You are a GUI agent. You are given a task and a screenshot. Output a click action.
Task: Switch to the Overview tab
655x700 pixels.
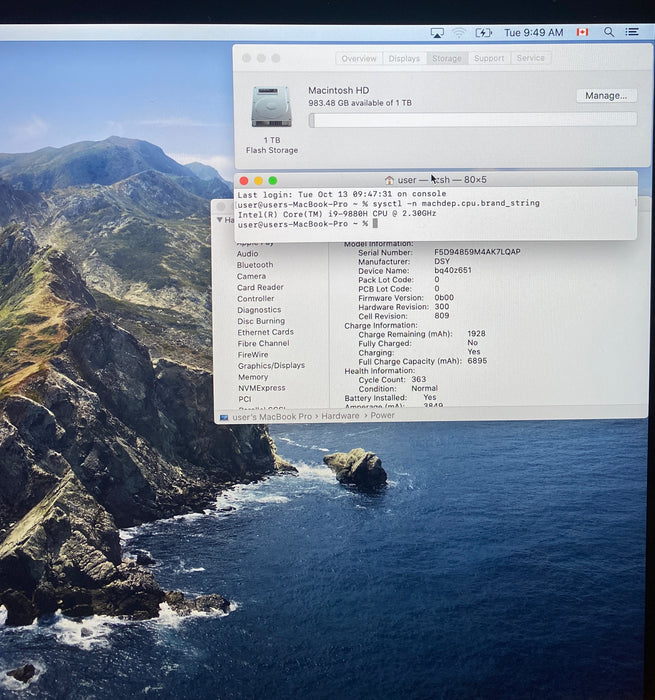(x=359, y=58)
